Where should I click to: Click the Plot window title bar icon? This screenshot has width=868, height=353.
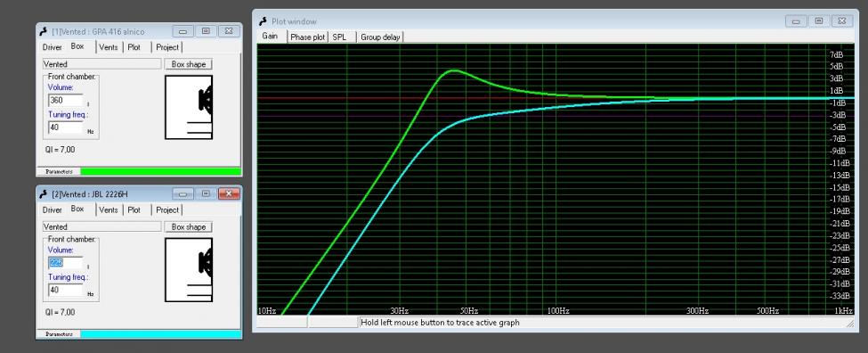(264, 21)
